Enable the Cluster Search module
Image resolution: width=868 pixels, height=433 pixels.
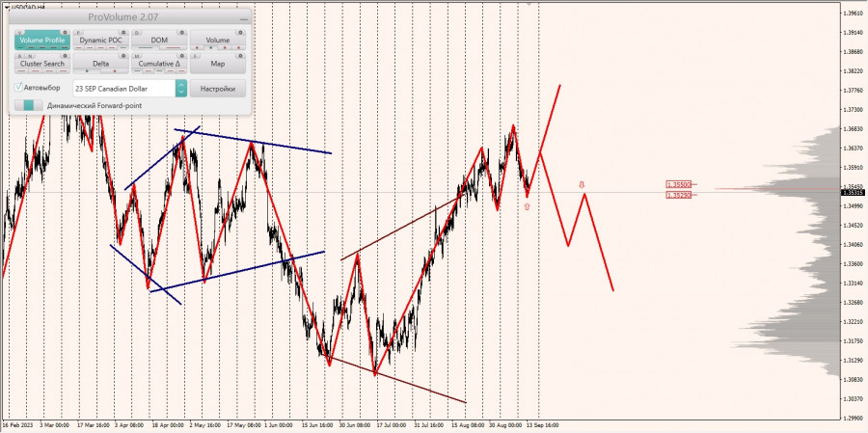click(x=42, y=64)
